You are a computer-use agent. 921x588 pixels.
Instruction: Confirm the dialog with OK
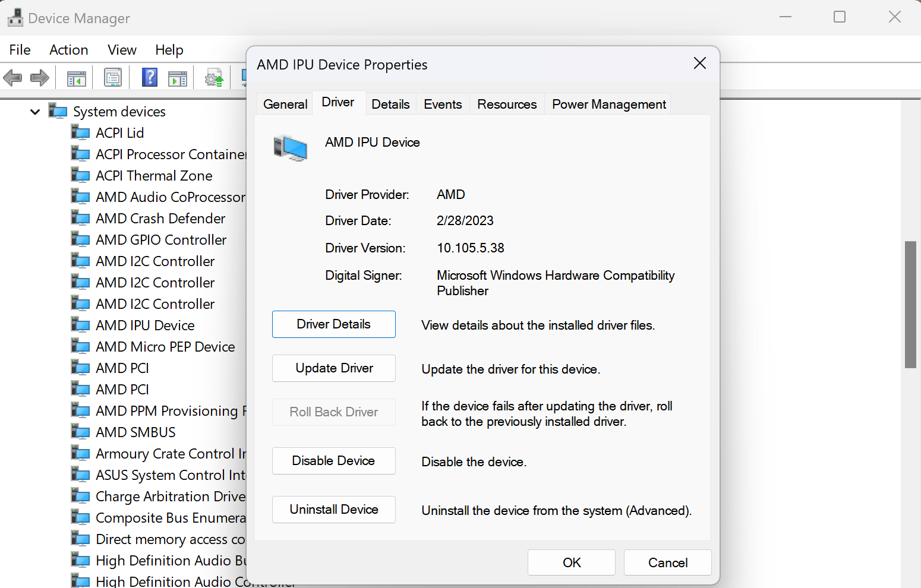pos(572,562)
